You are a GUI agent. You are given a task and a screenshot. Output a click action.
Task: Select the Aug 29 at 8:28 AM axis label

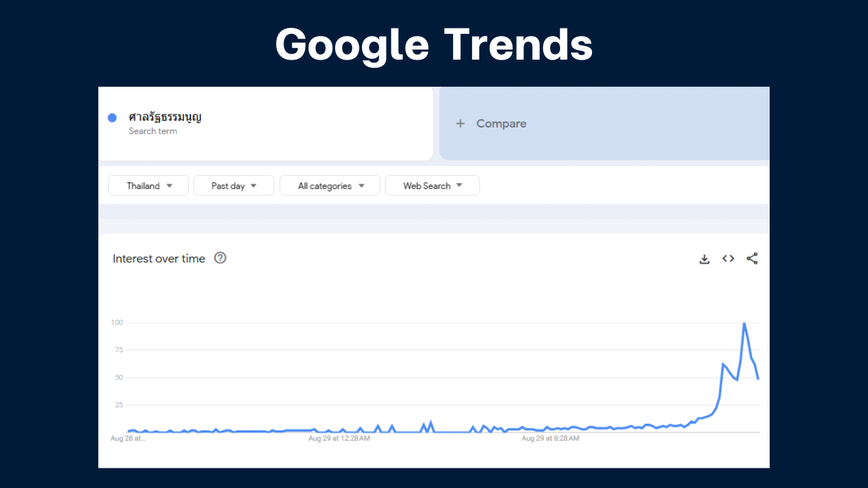point(550,439)
